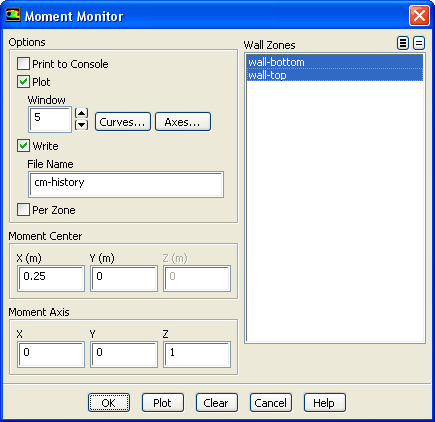Decrease the Window number with down arrow
435x422 pixels.
(x=82, y=125)
